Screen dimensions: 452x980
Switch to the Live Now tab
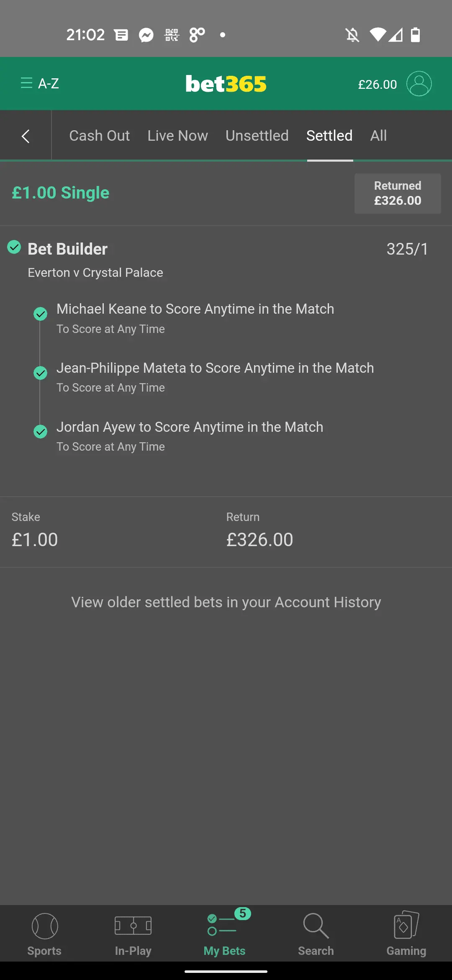click(177, 136)
